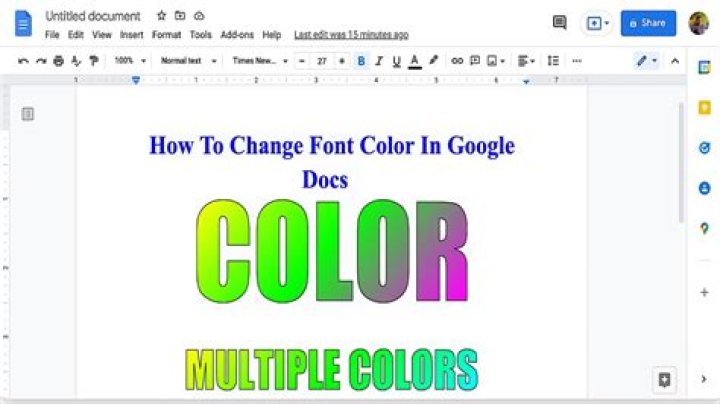Open the Contacts side panel icon
This screenshot has width=720, height=404.
pos(704,188)
